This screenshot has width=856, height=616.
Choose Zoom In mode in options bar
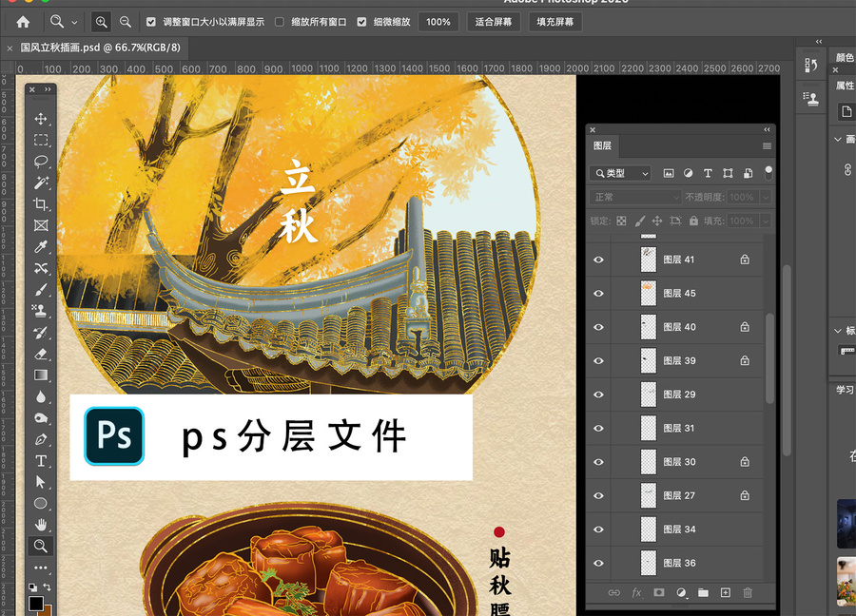(102, 22)
